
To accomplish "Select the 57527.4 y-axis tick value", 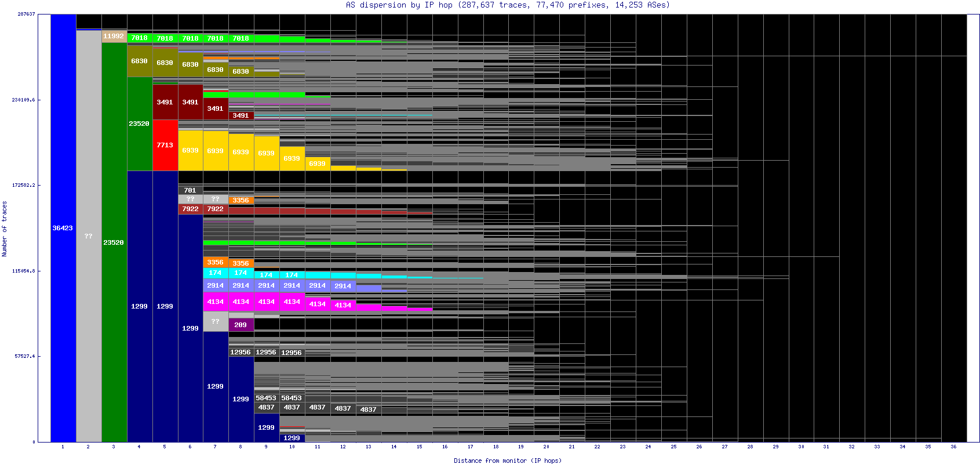I will click(25, 356).
